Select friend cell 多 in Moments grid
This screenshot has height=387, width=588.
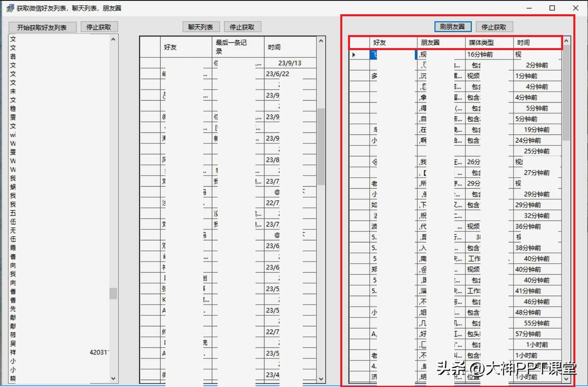coord(393,76)
